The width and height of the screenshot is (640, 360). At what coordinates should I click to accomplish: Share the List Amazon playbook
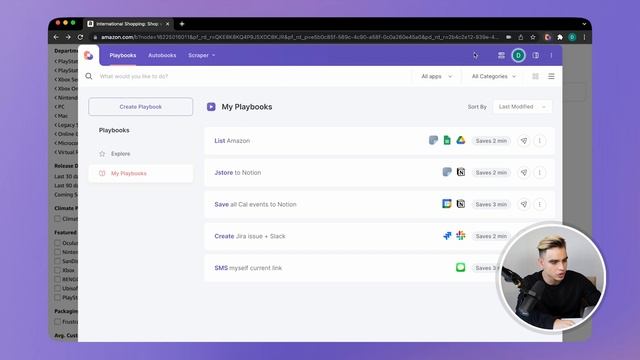524,141
